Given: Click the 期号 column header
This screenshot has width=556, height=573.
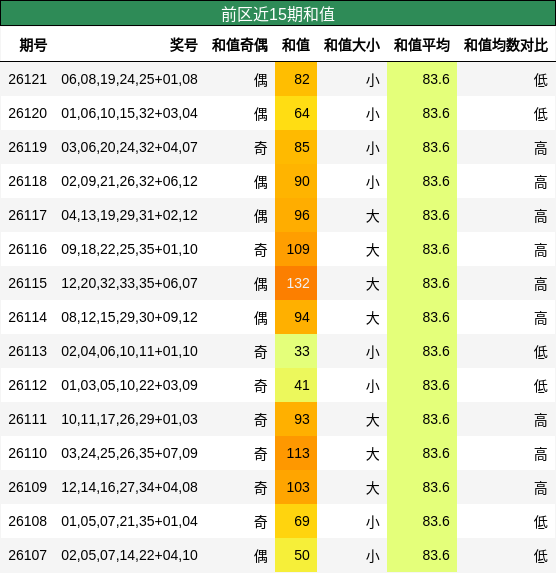Looking at the screenshot, I should pos(33,46).
